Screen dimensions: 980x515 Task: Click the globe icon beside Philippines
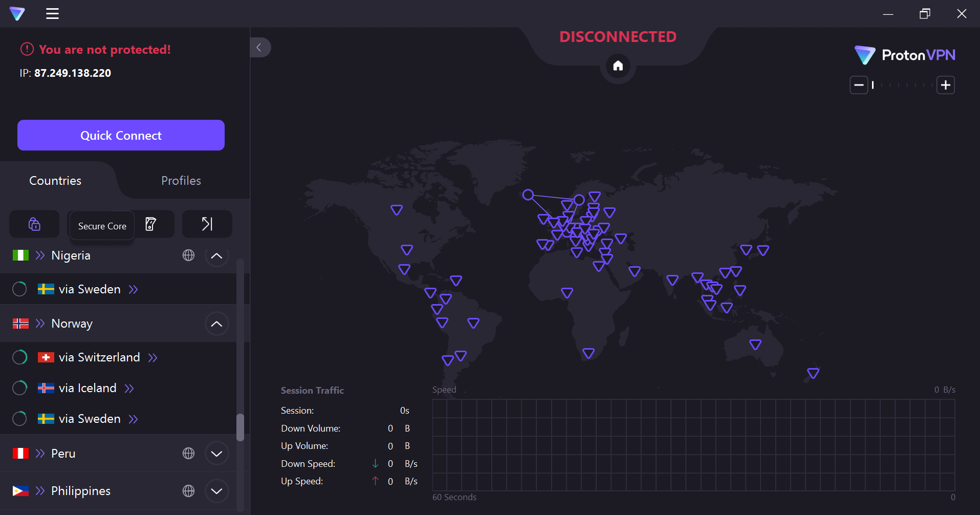188,491
